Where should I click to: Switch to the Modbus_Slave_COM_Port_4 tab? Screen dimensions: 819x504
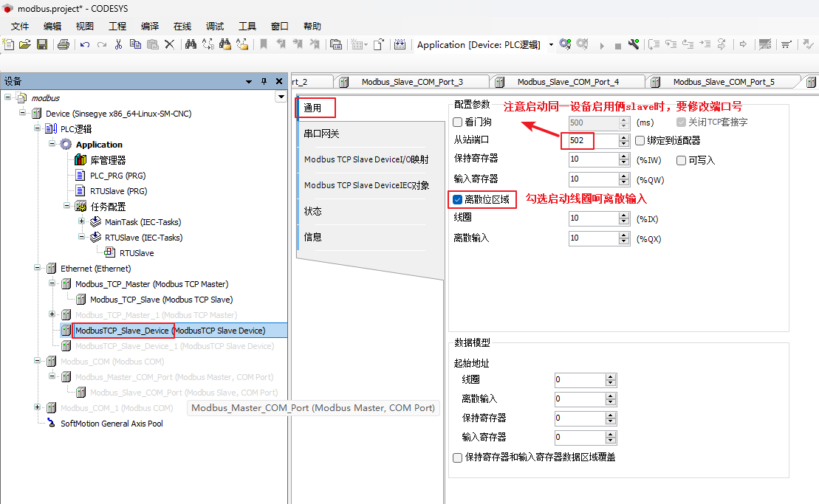pos(567,82)
